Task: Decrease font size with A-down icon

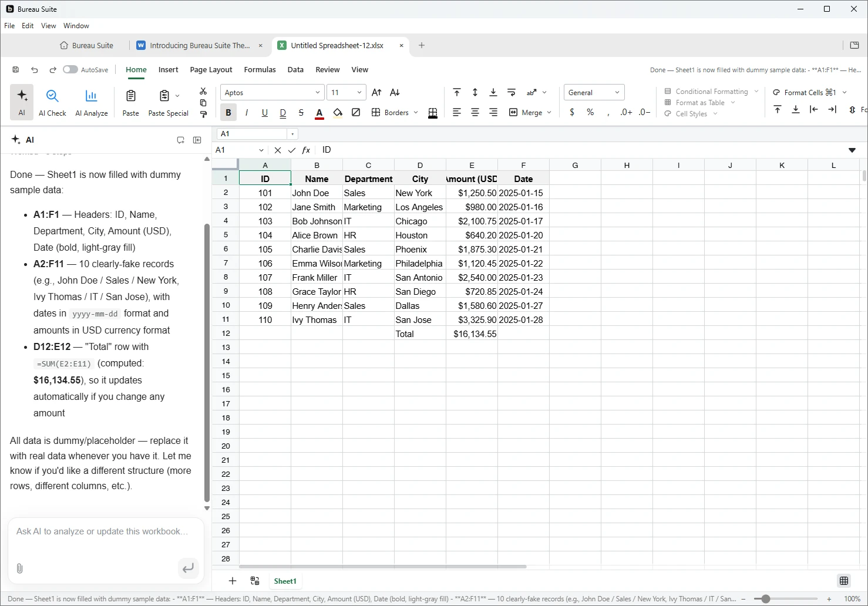Action: point(395,93)
